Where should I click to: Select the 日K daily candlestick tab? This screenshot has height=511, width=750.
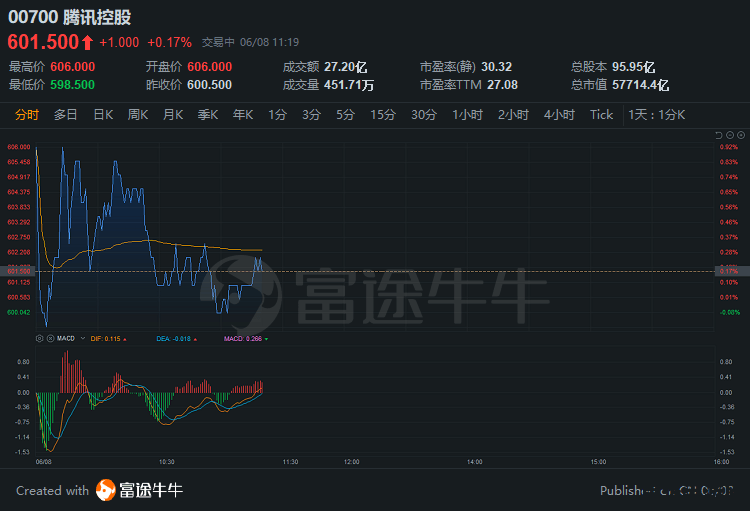(103, 115)
